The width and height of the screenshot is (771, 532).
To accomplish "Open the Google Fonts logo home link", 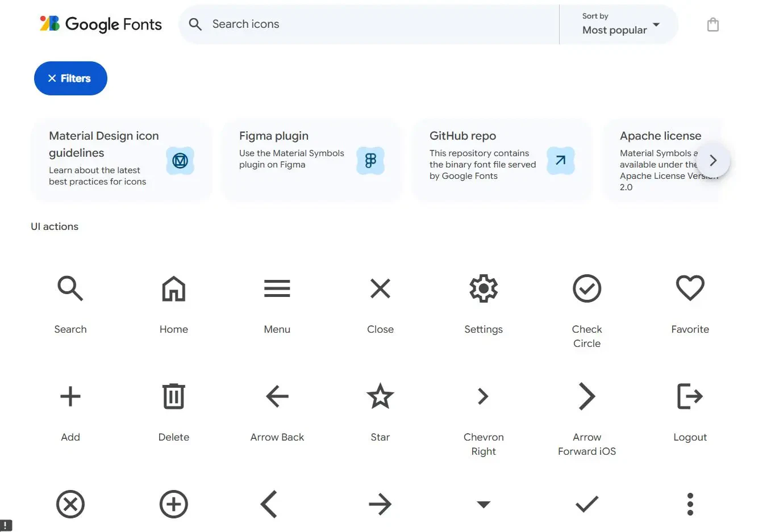I will click(100, 24).
